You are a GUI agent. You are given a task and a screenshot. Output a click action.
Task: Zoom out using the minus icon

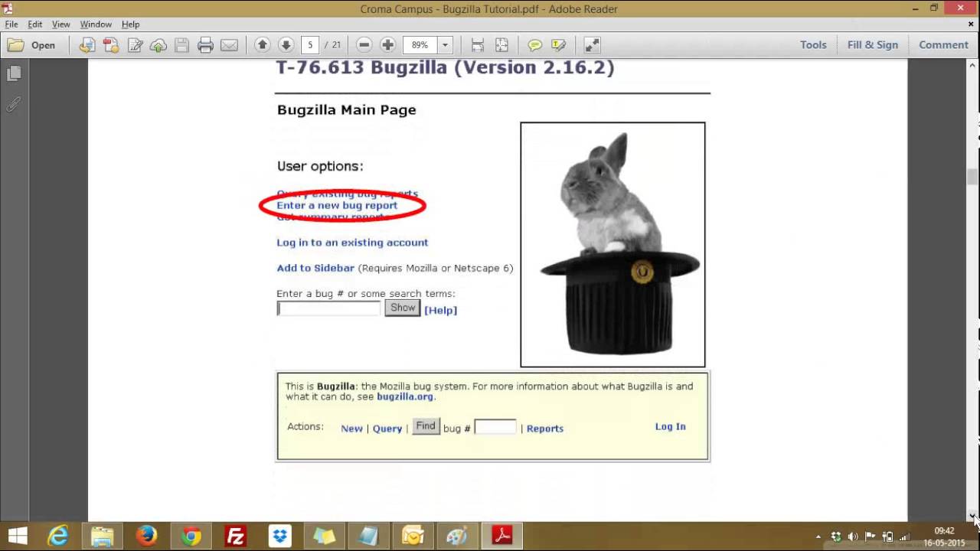pyautogui.click(x=364, y=45)
